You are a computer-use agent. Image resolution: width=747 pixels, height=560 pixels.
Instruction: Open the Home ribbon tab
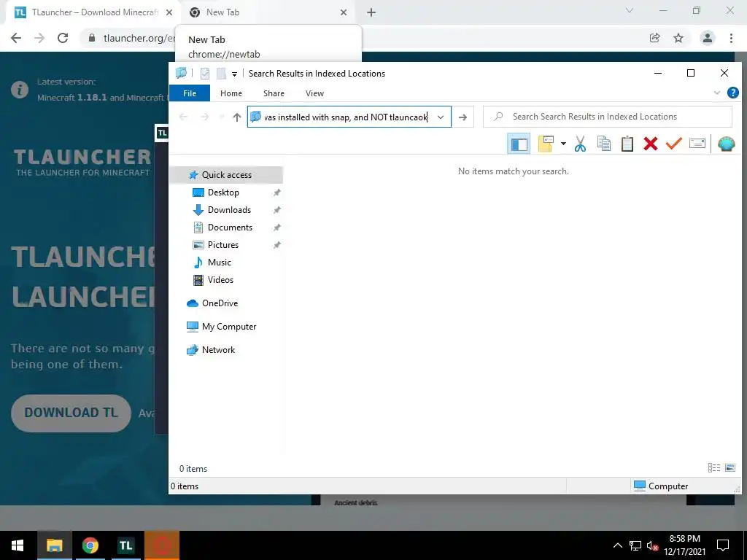[x=231, y=93]
